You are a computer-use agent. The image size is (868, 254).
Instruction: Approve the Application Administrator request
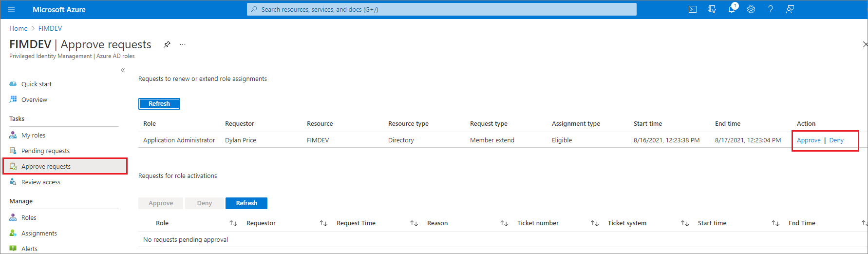tap(809, 140)
